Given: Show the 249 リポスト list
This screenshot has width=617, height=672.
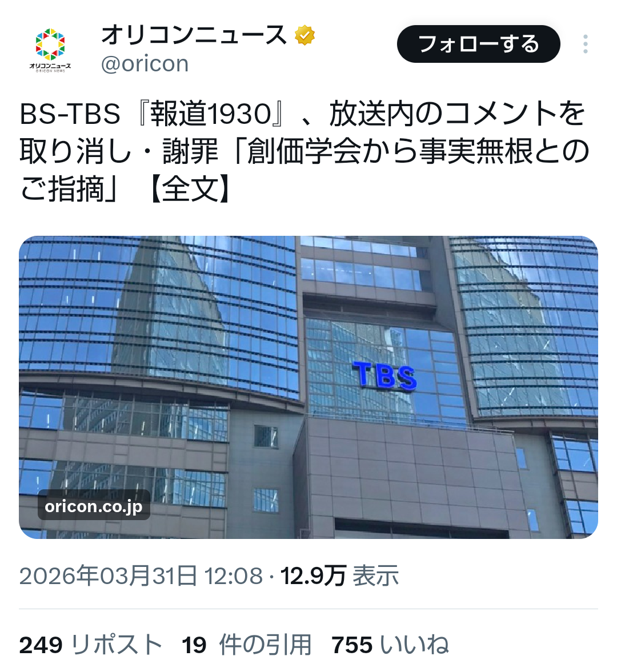Looking at the screenshot, I should coord(91,645).
